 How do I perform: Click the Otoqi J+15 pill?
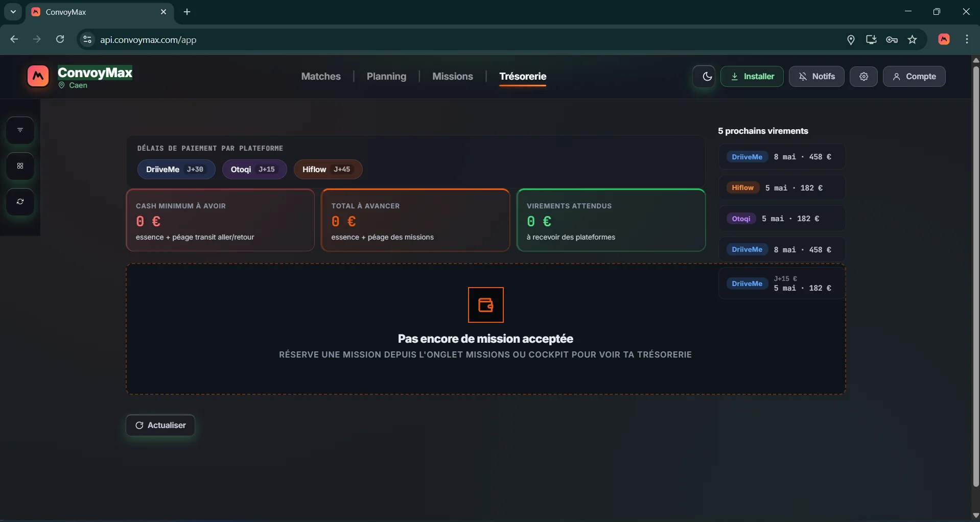[x=254, y=170]
